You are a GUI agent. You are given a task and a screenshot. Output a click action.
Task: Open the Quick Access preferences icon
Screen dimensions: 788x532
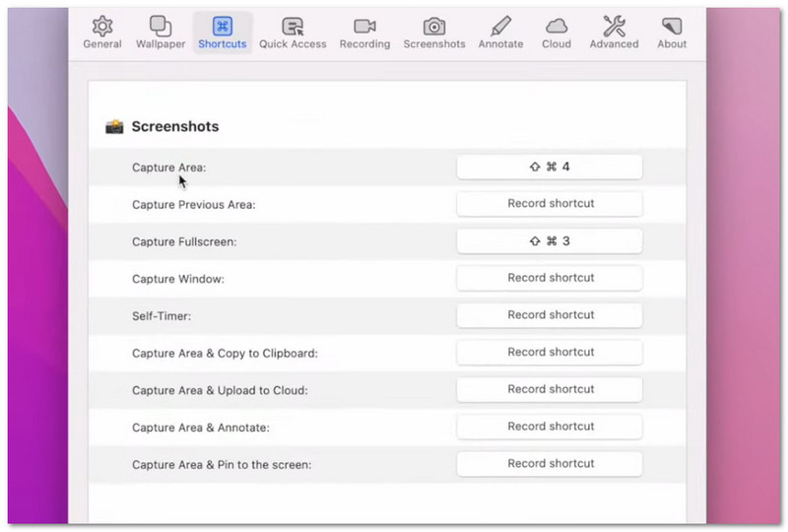[293, 27]
